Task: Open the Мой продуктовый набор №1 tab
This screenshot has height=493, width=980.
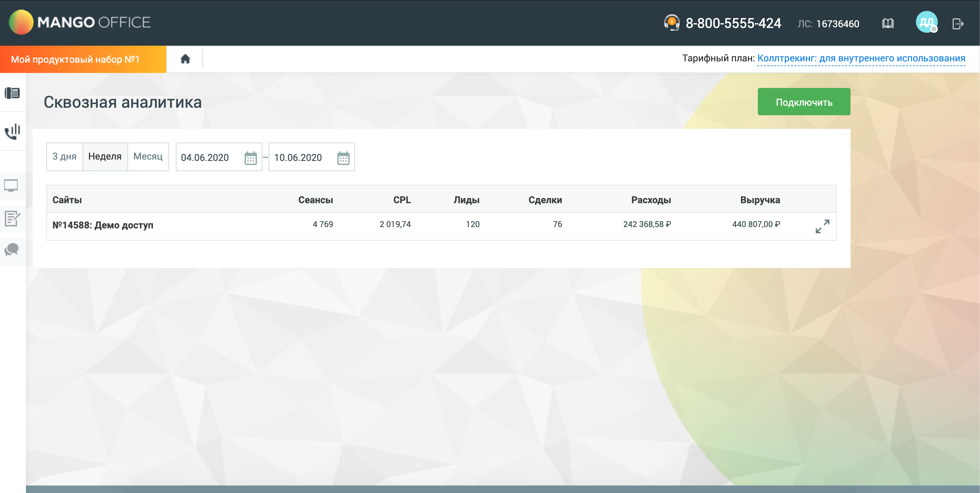Action: pos(83,59)
